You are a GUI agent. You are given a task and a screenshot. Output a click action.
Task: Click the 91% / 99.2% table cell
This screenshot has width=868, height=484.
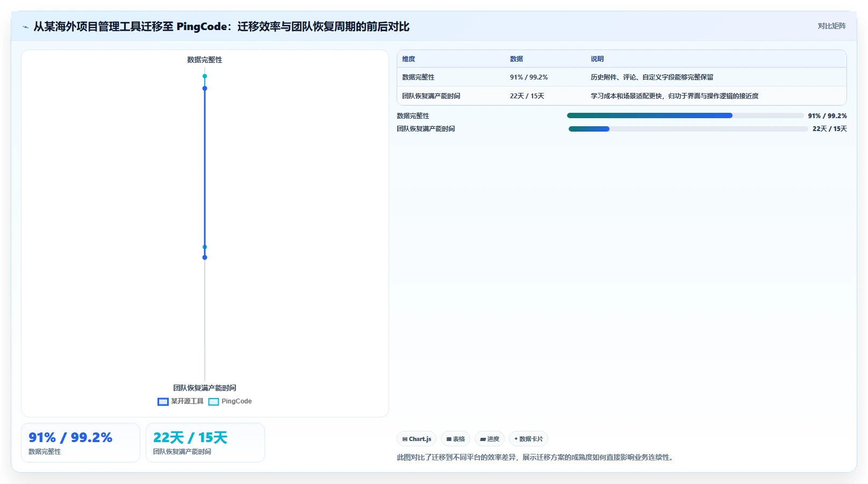(x=529, y=77)
